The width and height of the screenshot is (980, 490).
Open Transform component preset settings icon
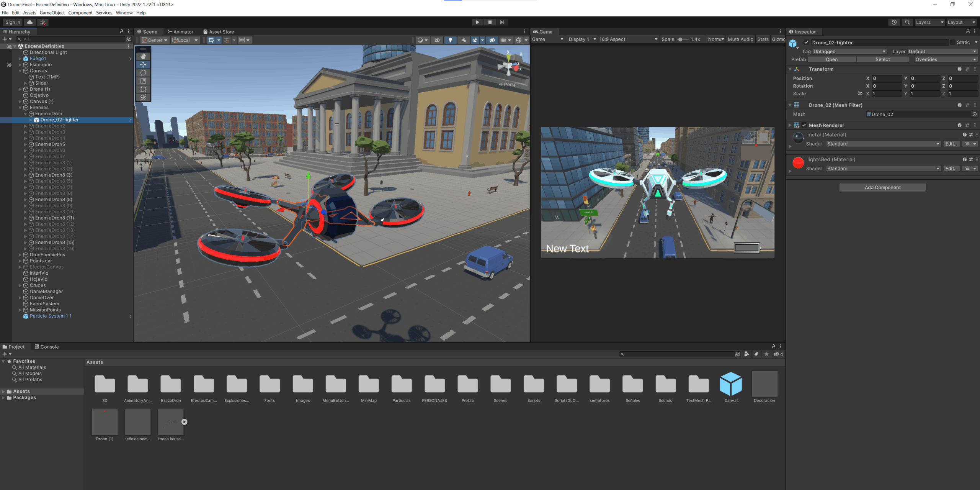967,69
